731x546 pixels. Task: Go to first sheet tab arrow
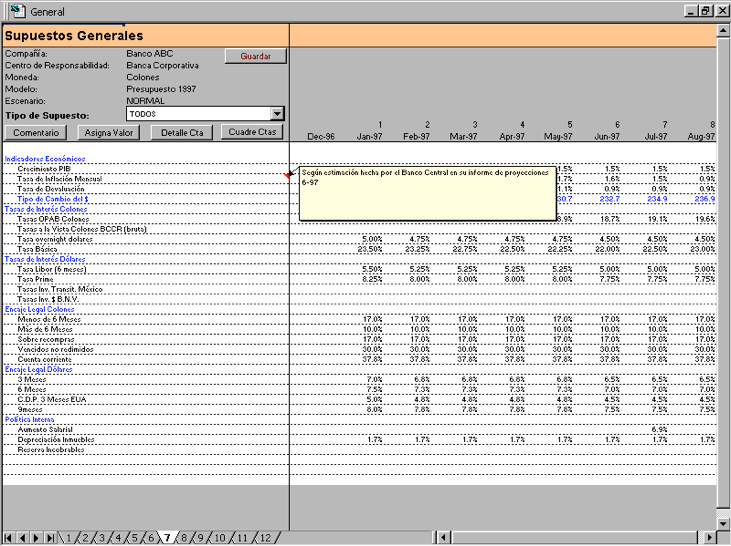[x=8, y=538]
